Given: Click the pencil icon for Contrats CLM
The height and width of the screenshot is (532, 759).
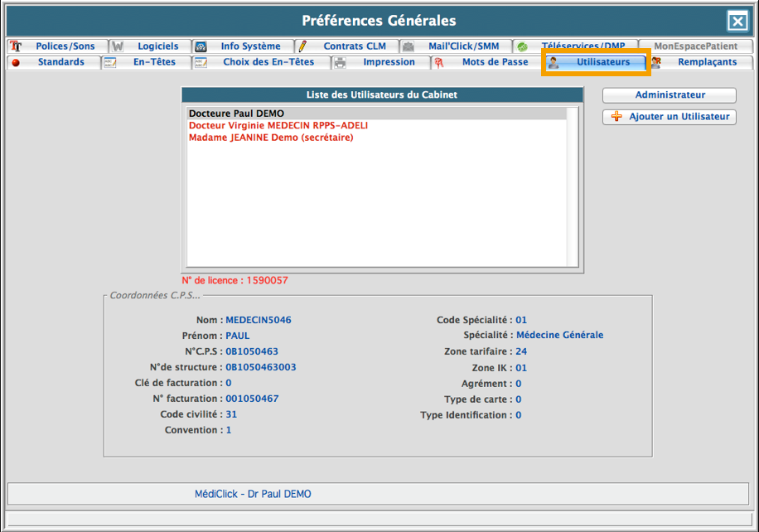Looking at the screenshot, I should (x=303, y=46).
